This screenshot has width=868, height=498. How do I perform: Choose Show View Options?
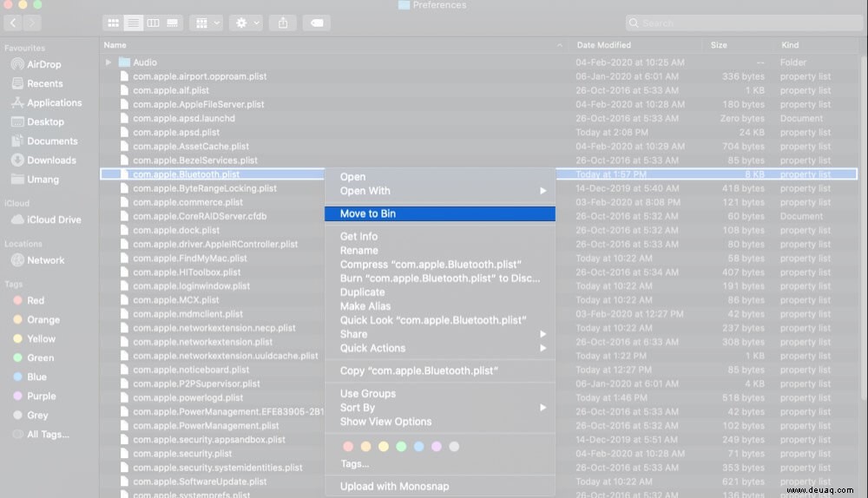(x=440, y=422)
